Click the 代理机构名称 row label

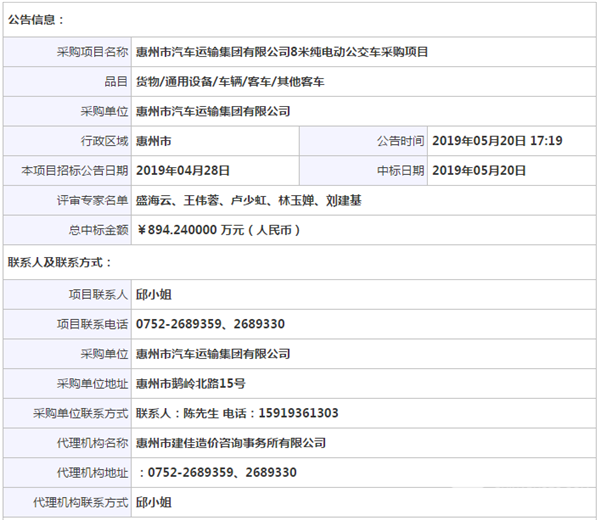(93, 442)
